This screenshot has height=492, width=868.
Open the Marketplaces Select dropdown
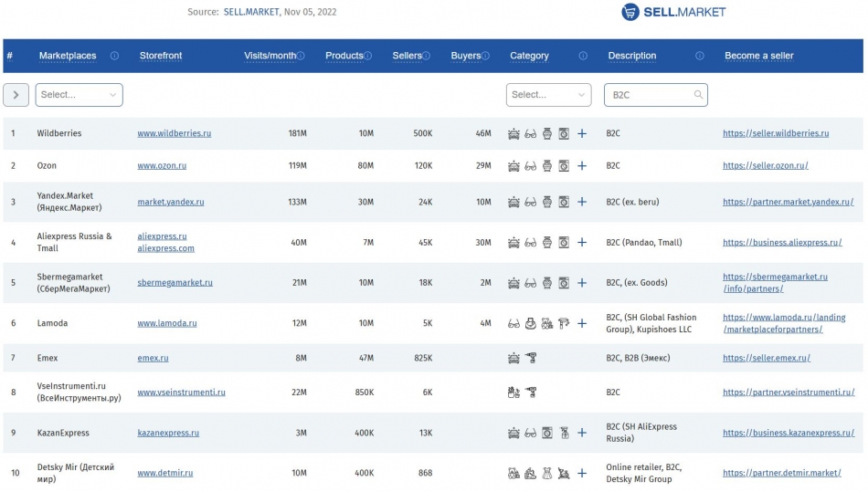tap(79, 95)
